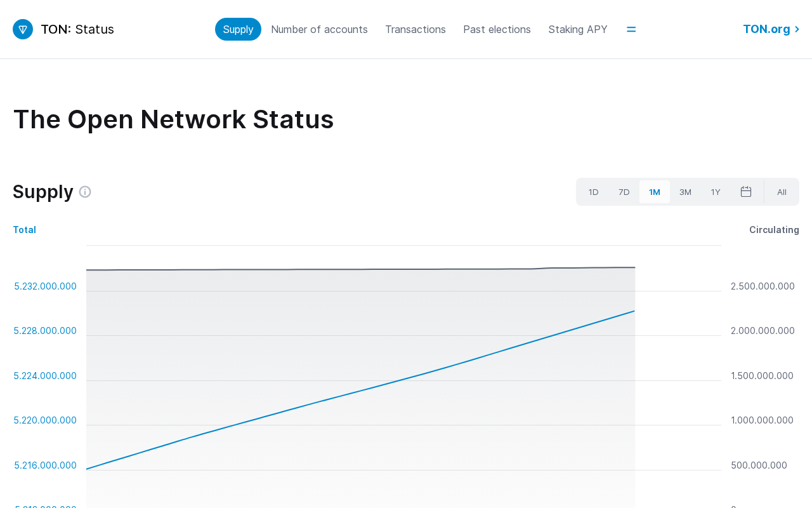Select the Supply tab

[238, 29]
